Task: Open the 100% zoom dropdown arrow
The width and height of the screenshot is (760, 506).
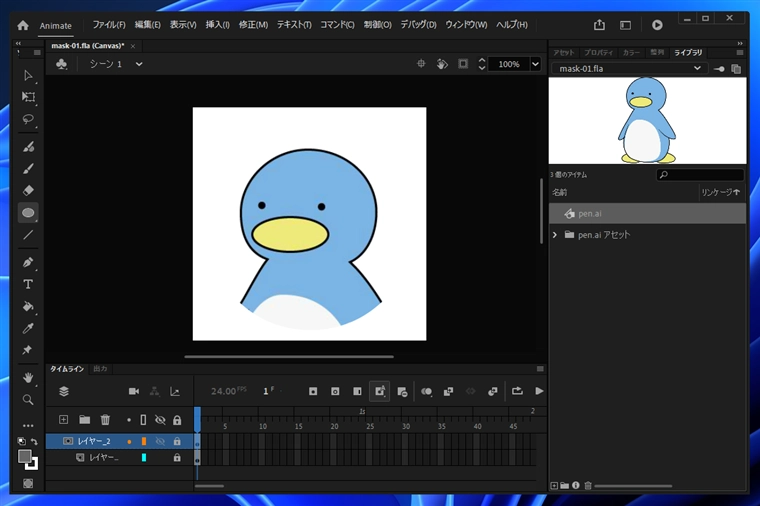Action: (x=535, y=64)
